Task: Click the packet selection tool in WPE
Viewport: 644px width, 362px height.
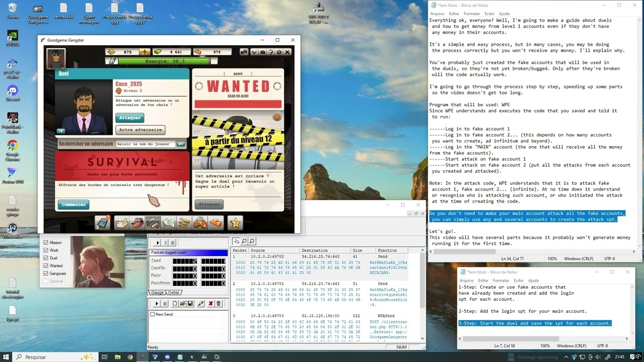Action: tap(236, 241)
